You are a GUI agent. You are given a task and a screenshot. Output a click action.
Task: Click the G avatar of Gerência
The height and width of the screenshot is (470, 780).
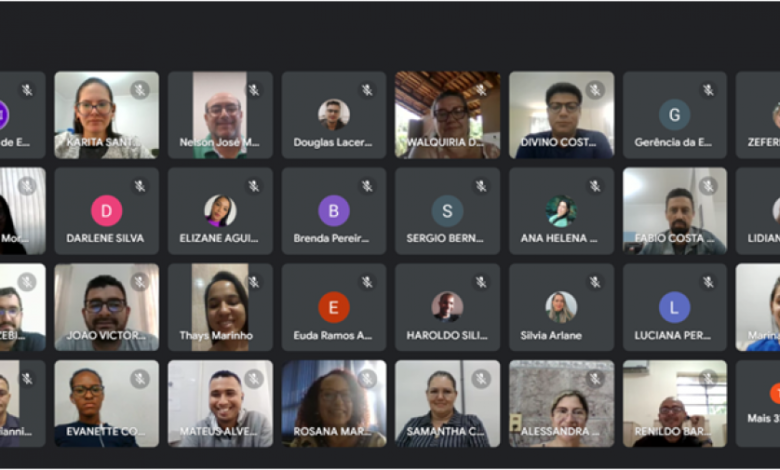[675, 115]
